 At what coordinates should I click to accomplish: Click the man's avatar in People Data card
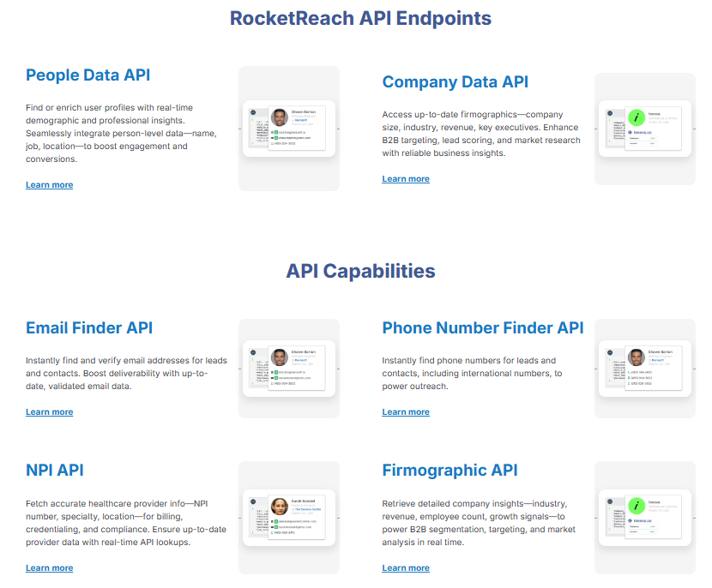(280, 117)
